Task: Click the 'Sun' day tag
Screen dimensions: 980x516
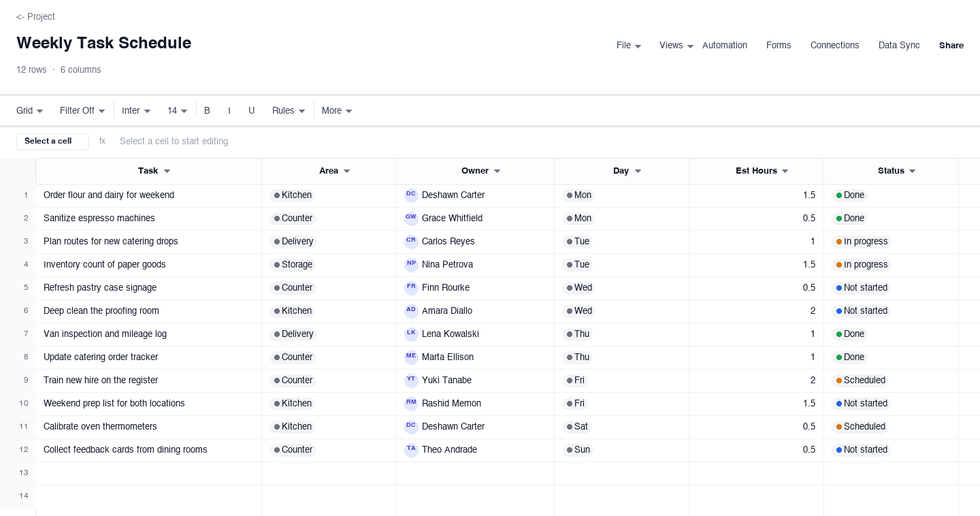Action: point(578,449)
